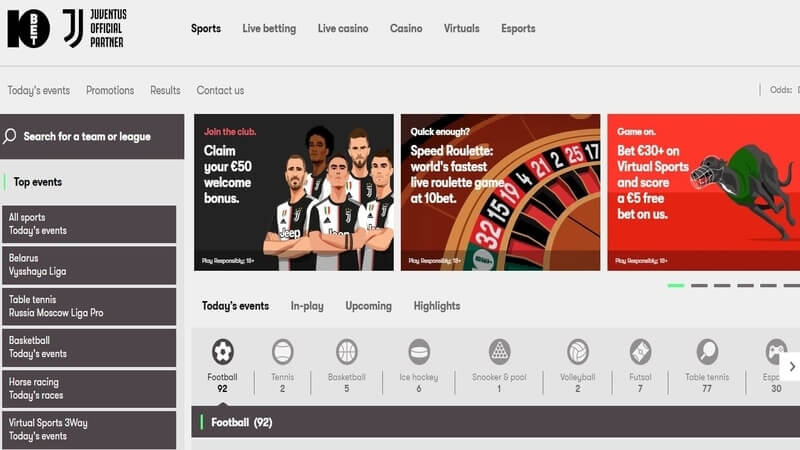Select the first green carousel indicator

[x=676, y=286]
